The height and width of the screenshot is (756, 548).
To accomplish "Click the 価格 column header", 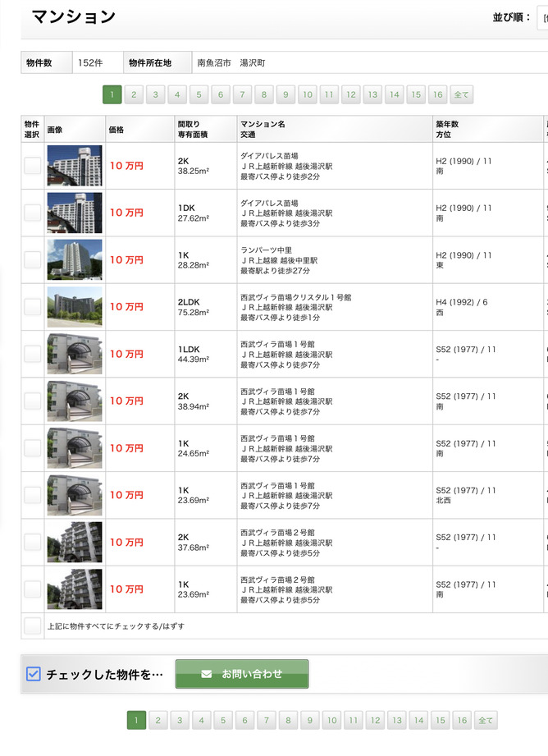I will (139, 129).
